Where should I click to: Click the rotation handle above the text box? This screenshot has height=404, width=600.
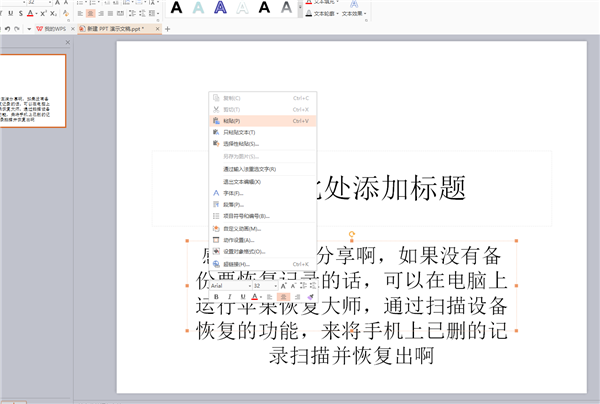[352, 233]
